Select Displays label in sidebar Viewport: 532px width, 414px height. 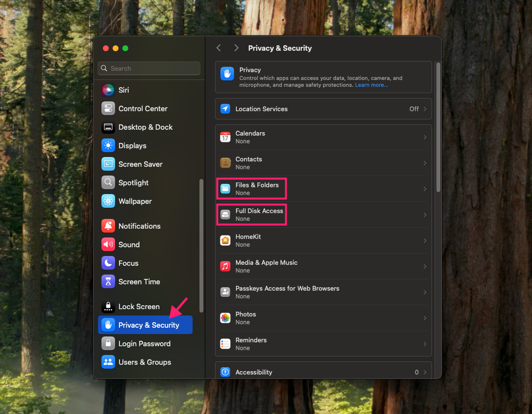(x=132, y=146)
